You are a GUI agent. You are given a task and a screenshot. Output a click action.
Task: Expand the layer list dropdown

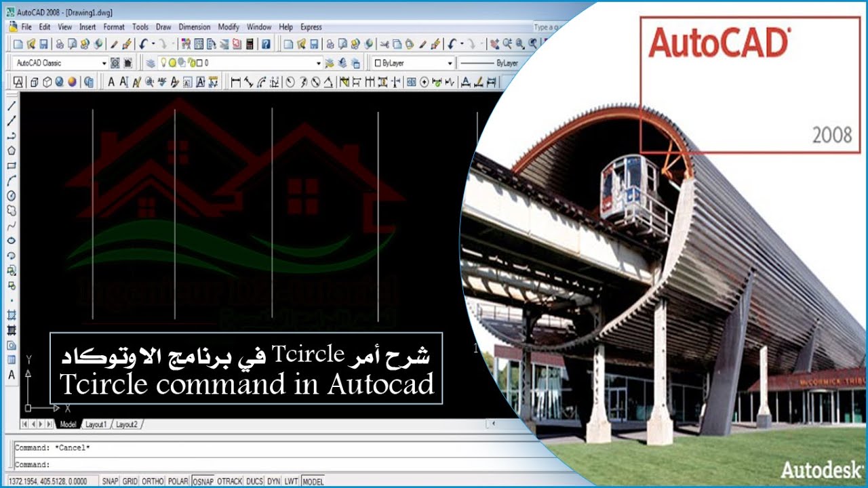pyautogui.click(x=319, y=63)
